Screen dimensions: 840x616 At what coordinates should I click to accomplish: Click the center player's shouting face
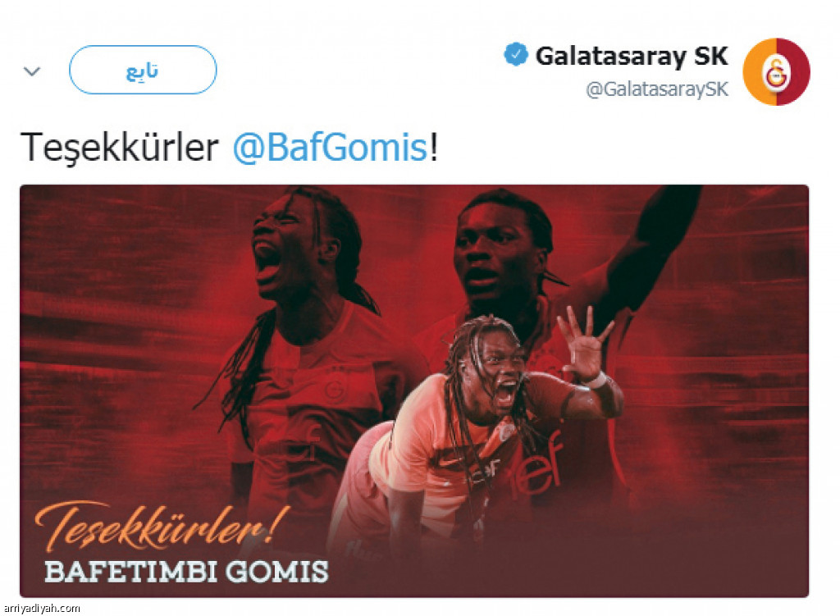tap(501, 372)
